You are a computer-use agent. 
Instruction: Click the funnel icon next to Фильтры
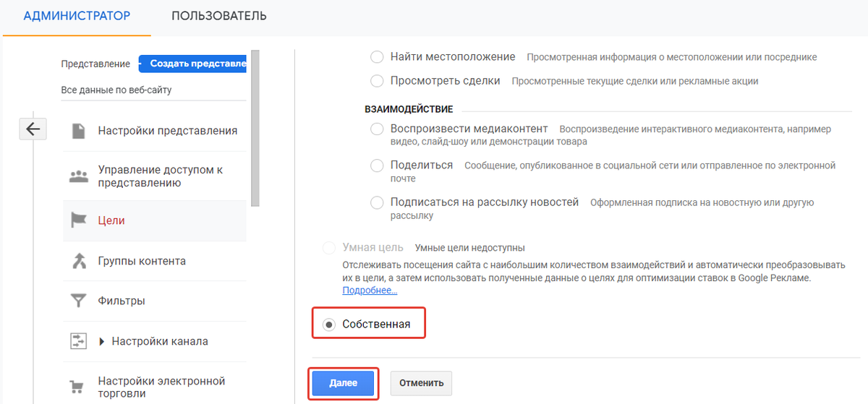[78, 301]
